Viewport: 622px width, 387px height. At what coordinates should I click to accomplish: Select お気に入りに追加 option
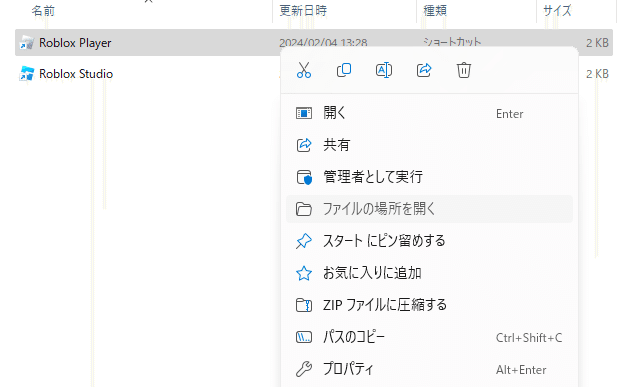(x=429, y=273)
